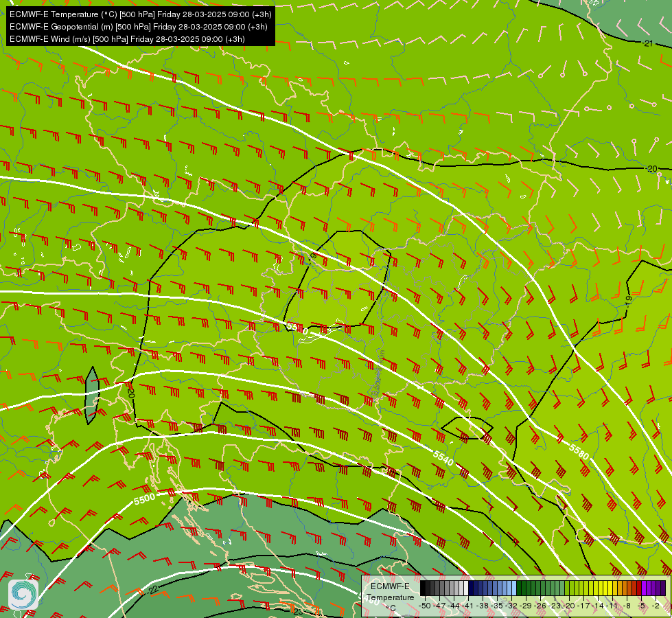Click the black -50 swatch in temperature legend
Image resolution: width=672 pixels, height=618 pixels.
pos(423,588)
